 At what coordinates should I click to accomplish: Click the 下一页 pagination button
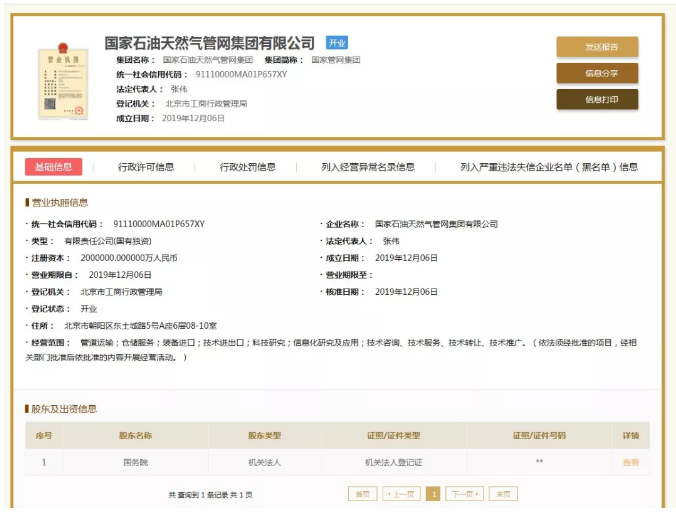tap(464, 494)
